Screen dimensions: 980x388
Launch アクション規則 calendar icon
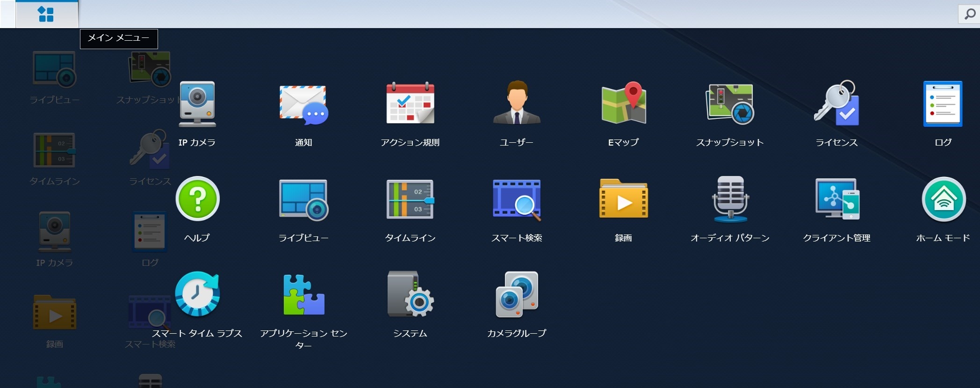(x=410, y=105)
